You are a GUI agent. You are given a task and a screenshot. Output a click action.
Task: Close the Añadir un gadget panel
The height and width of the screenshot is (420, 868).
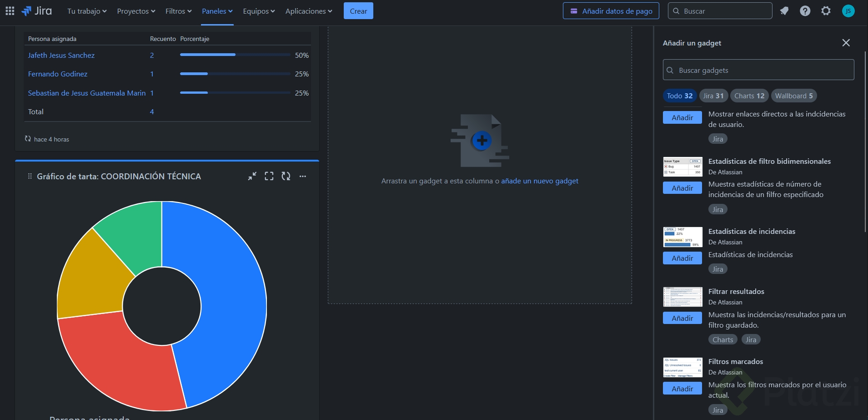point(846,43)
